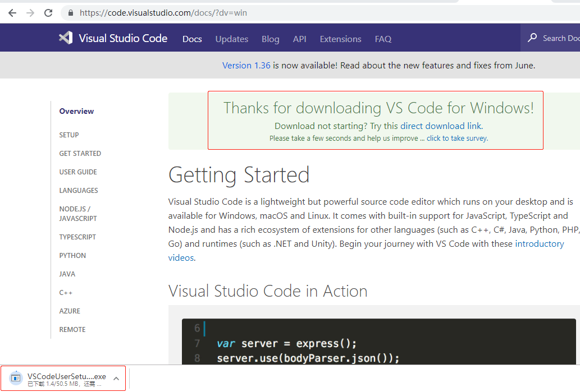
Task: Open the Blog nav item
Action: (x=271, y=39)
